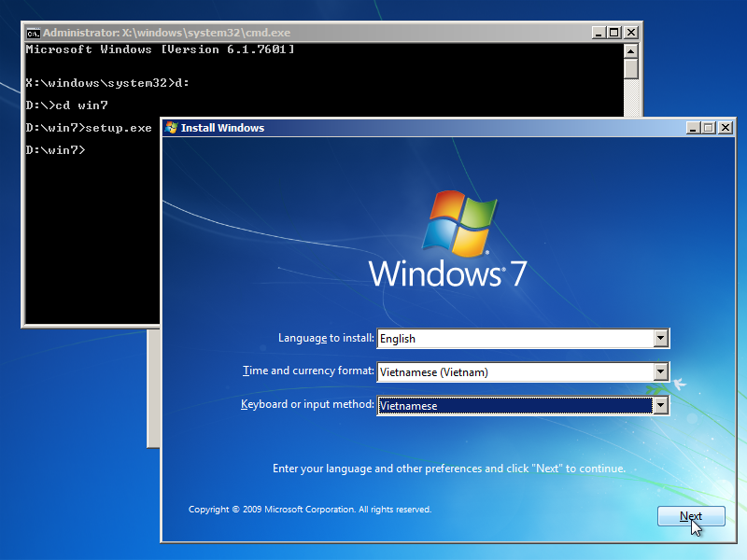Screen dimensions: 747x560
Task: Expand the Language to install dropdown
Action: [661, 339]
